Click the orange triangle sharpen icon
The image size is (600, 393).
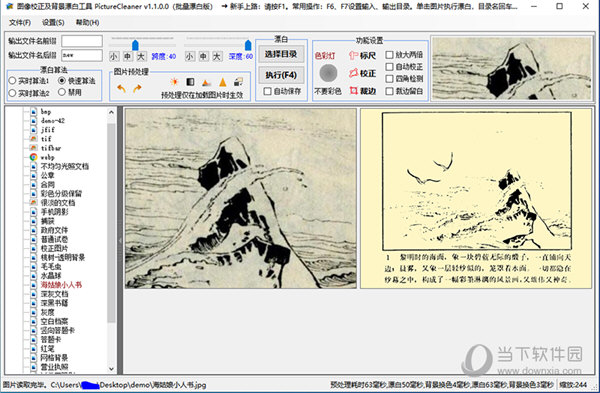click(x=223, y=82)
